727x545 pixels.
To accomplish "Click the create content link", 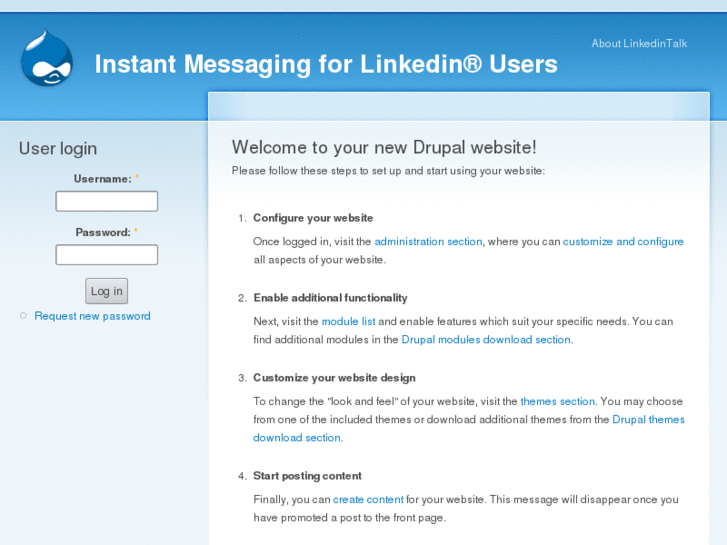I will [x=368, y=500].
